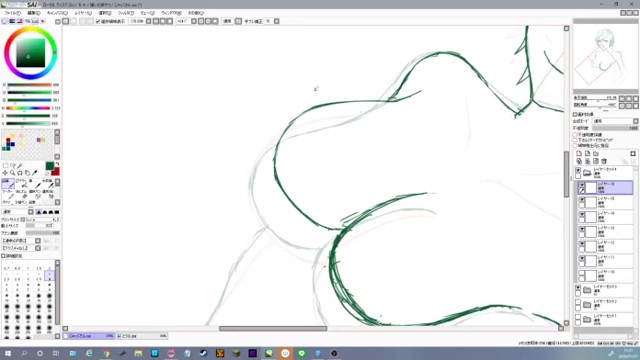Create a new normal layer

point(579,153)
